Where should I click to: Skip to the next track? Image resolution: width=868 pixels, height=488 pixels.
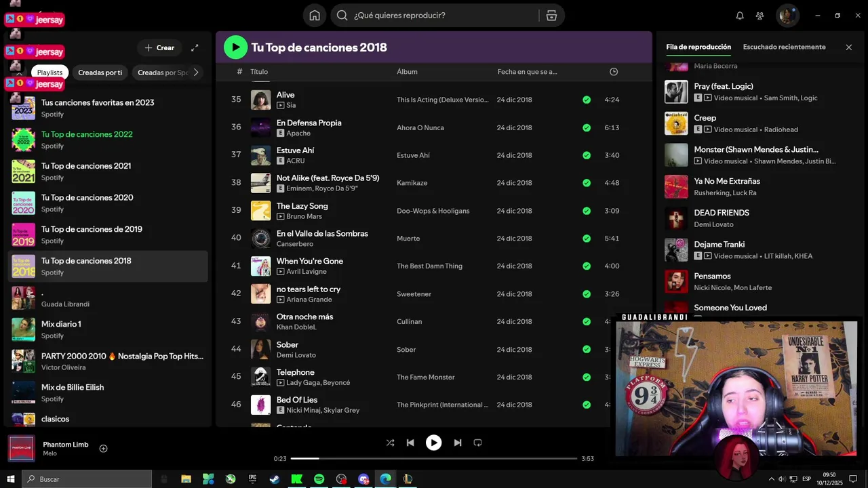[x=457, y=443]
